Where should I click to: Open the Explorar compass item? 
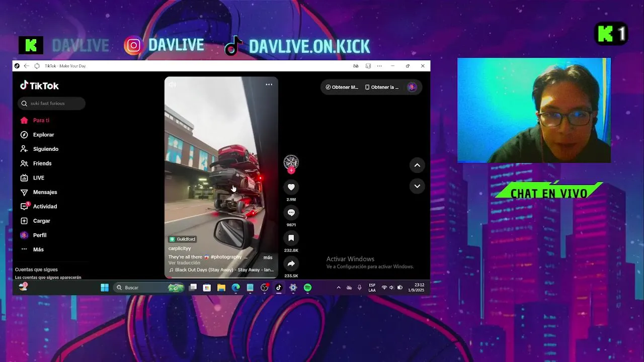[37, 135]
